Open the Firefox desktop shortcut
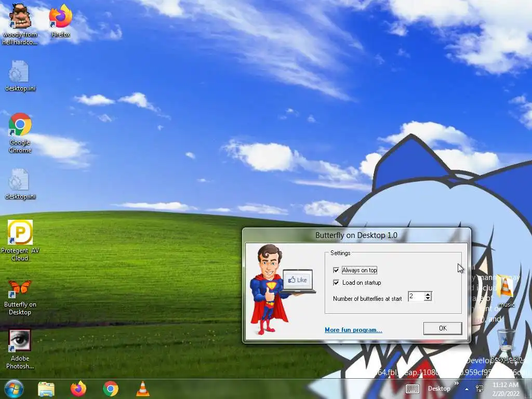Viewport: 532px width, 399px height. point(60,20)
